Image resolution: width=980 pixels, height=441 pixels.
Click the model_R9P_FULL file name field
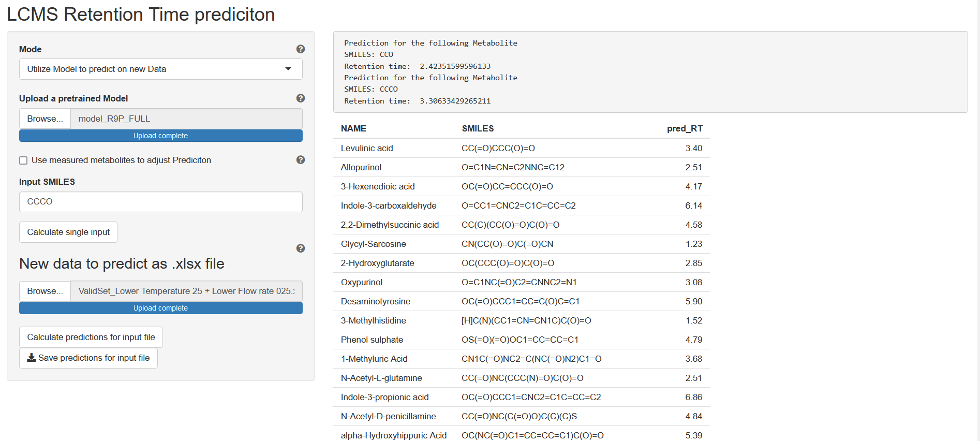(186, 119)
